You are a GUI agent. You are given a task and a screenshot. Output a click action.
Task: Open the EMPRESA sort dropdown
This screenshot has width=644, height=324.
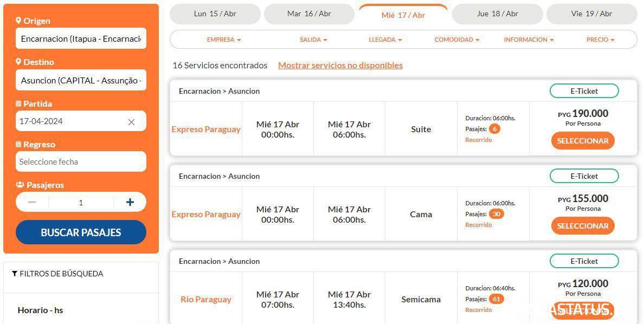(x=224, y=40)
